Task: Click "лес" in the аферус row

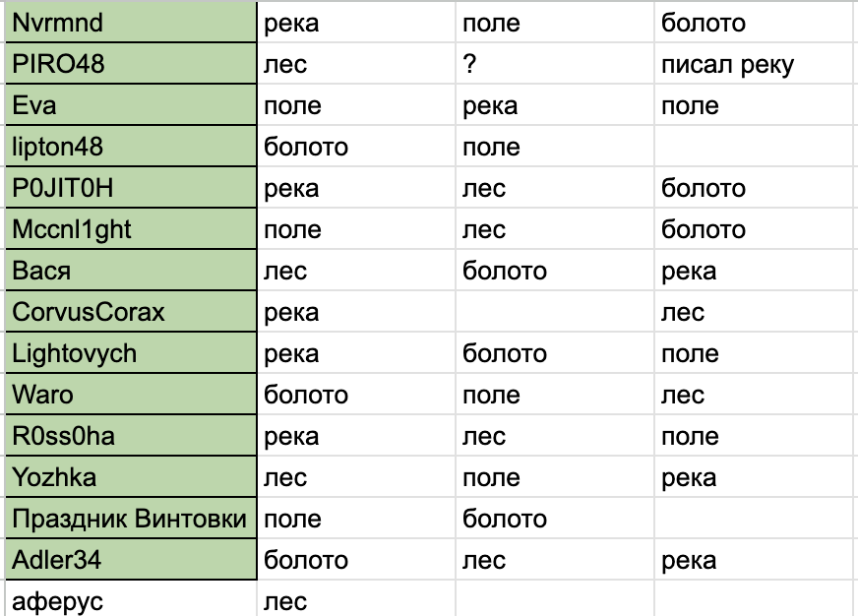Action: click(x=354, y=600)
